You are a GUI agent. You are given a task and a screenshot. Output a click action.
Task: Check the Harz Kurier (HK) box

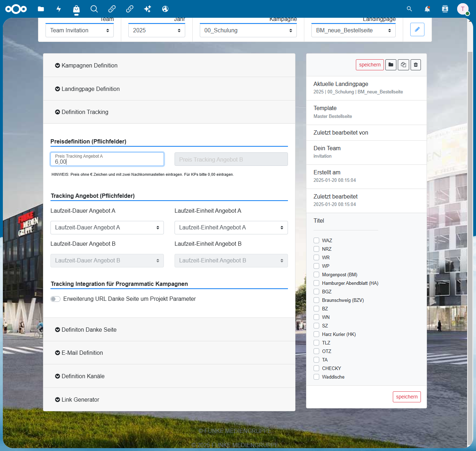coord(316,334)
